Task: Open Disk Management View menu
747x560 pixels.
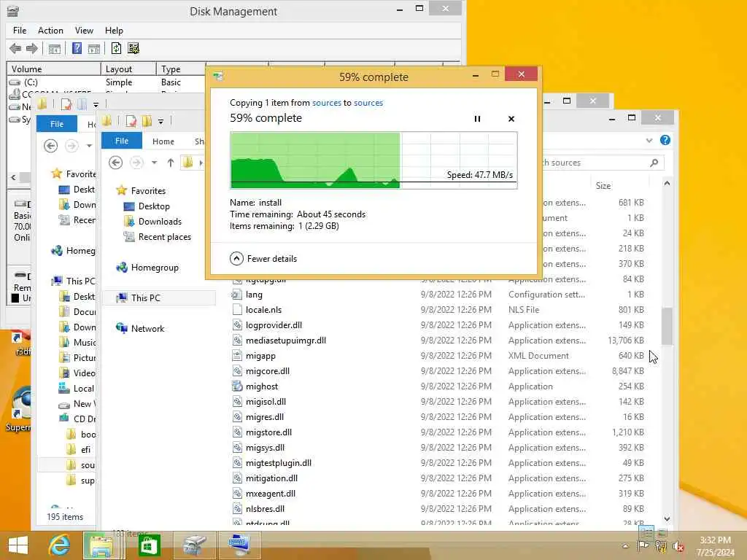Action: (x=84, y=31)
